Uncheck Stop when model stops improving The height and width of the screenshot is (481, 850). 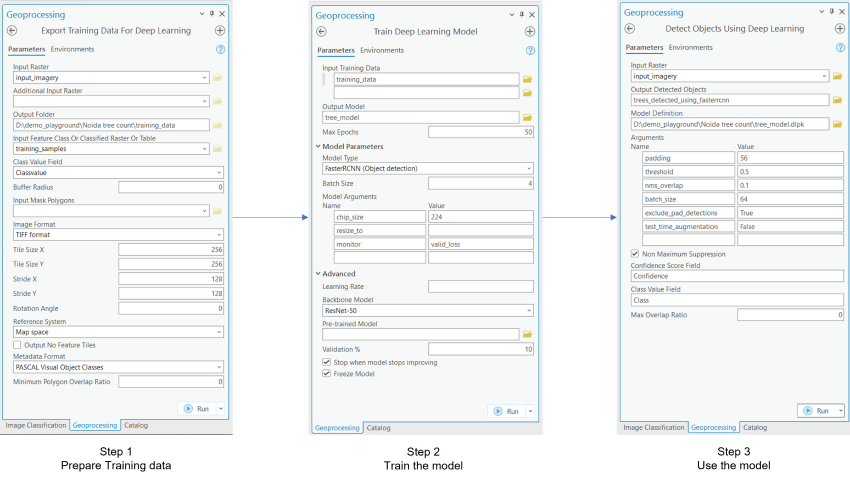pyautogui.click(x=327, y=361)
